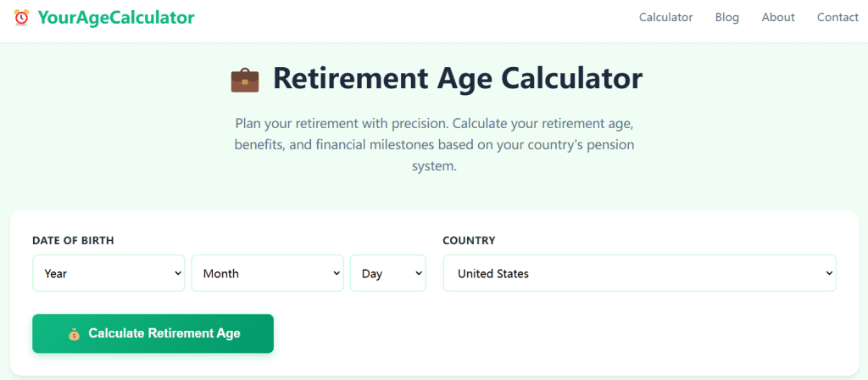Click the briefcase icon beside the heading
This screenshot has height=380, width=868.
(x=245, y=80)
